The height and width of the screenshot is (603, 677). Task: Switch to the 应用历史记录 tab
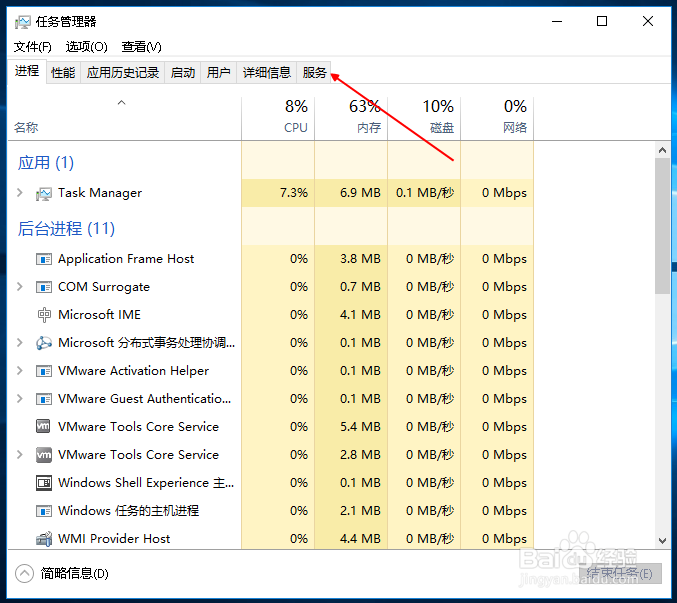(123, 73)
